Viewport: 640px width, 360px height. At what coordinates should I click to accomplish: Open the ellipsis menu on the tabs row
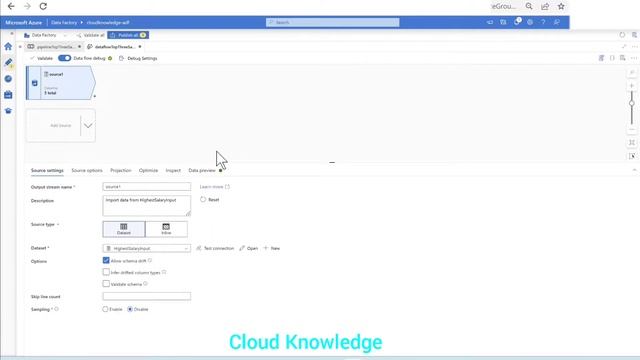coord(634,47)
